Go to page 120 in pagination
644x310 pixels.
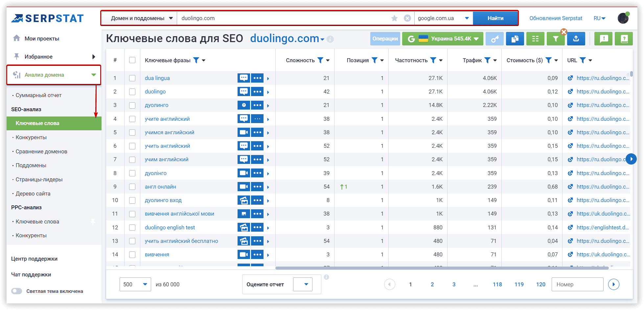(x=540, y=284)
